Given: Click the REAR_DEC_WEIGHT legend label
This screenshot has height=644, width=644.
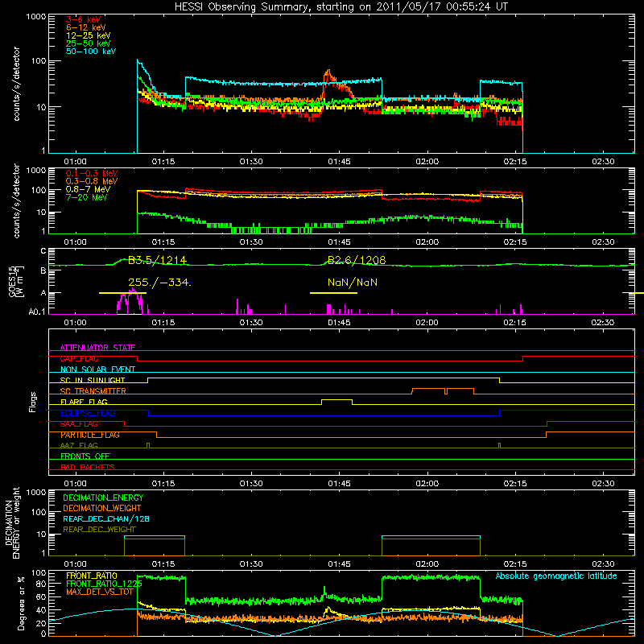Looking at the screenshot, I should click(99, 530).
